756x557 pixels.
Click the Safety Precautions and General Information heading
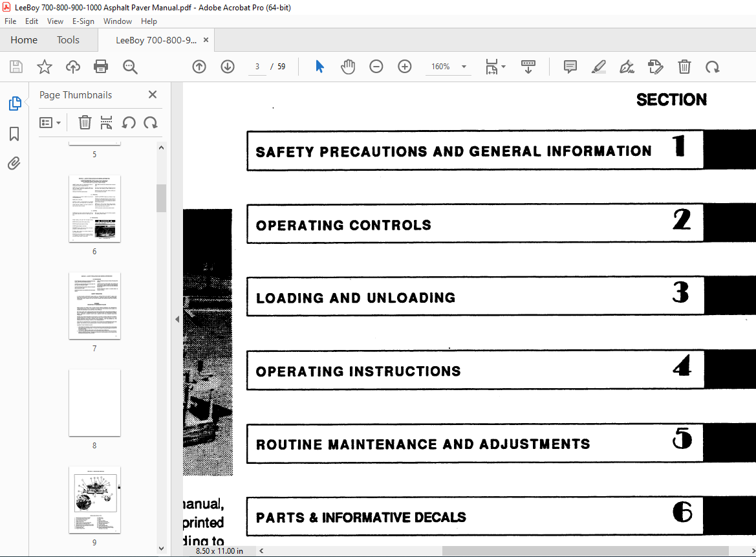[454, 151]
